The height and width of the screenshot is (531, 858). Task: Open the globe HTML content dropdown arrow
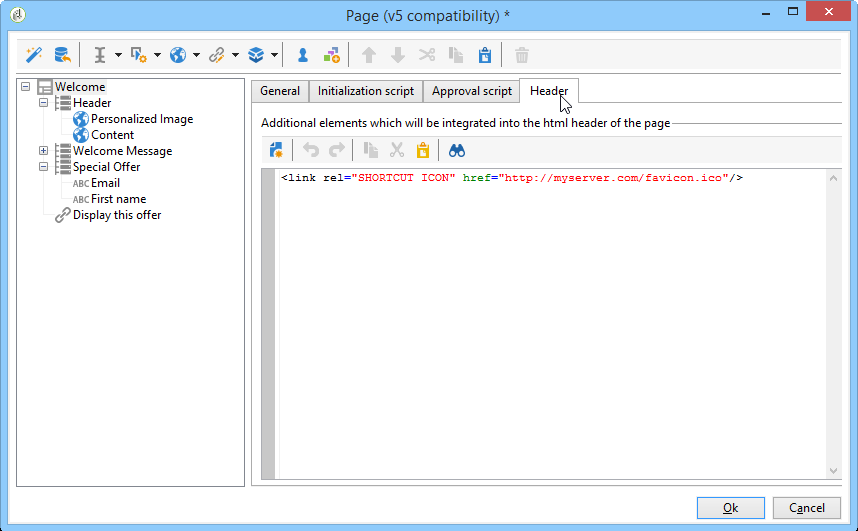click(196, 55)
